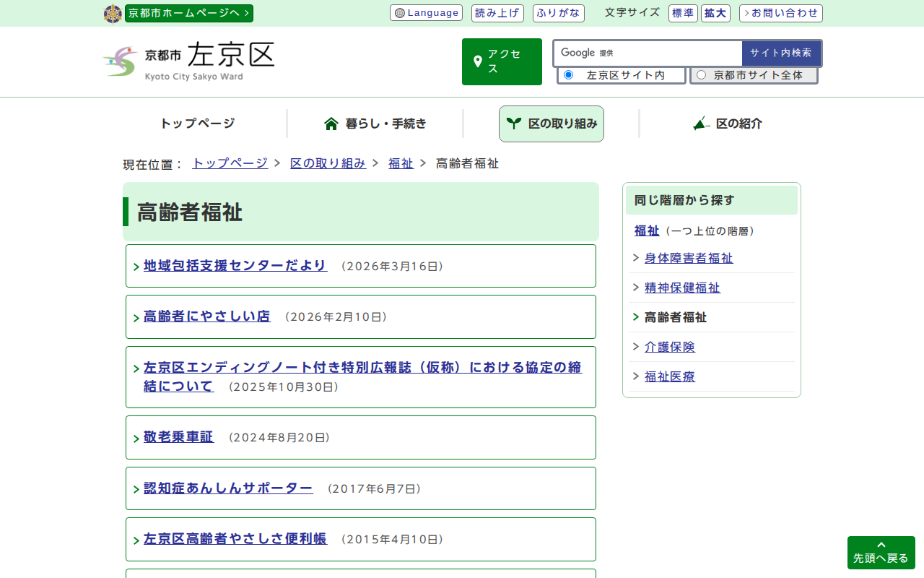Click the up arrow in 先頭へ戻る
The image size is (924, 578).
coord(881,545)
